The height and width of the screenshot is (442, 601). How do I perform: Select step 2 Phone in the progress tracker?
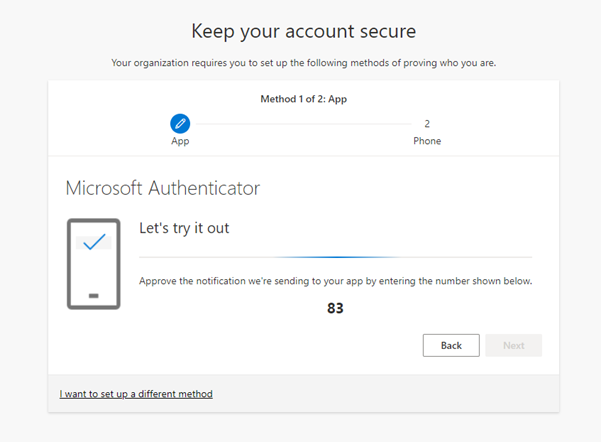point(427,132)
